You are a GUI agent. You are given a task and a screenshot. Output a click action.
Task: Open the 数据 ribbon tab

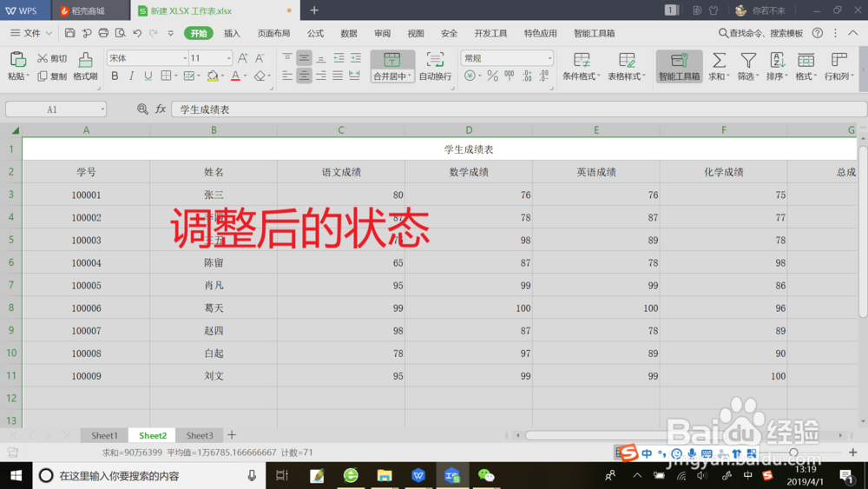click(x=349, y=33)
